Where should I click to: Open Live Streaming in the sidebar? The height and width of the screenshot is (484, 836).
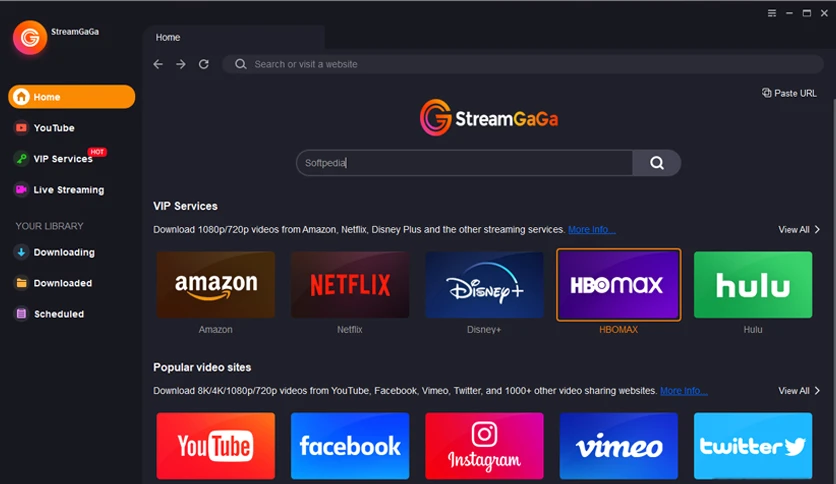(59, 190)
